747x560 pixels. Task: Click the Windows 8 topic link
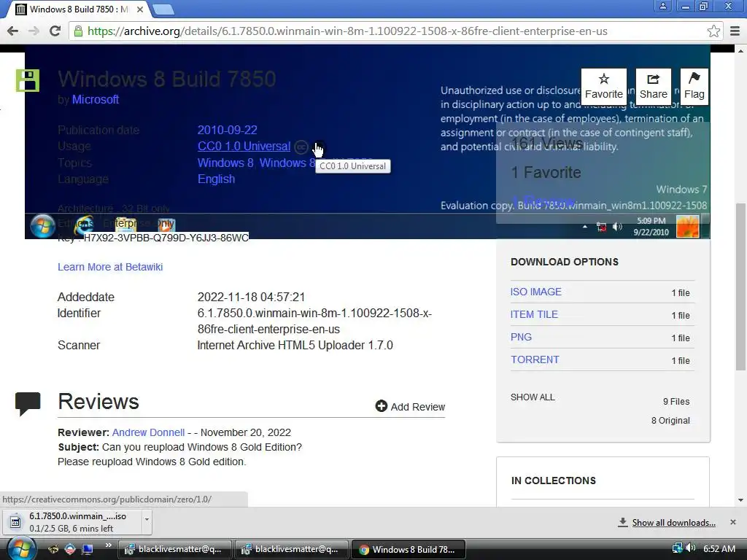[x=225, y=163]
